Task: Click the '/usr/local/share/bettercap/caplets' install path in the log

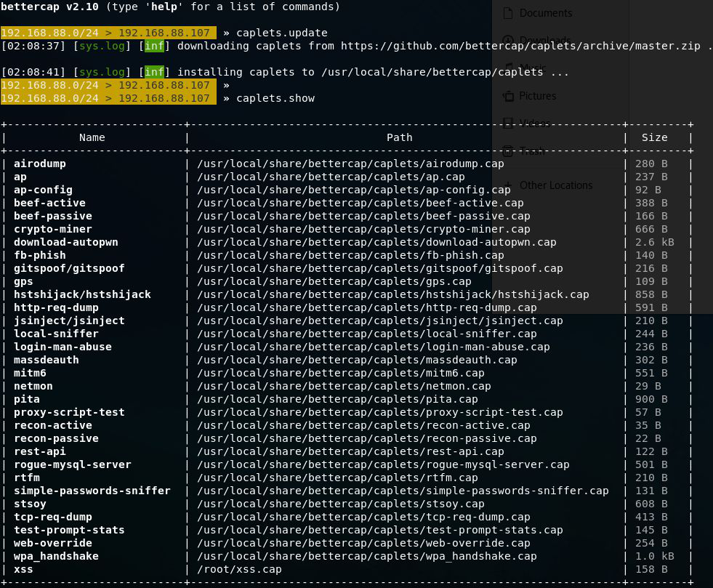Action: 432,72
